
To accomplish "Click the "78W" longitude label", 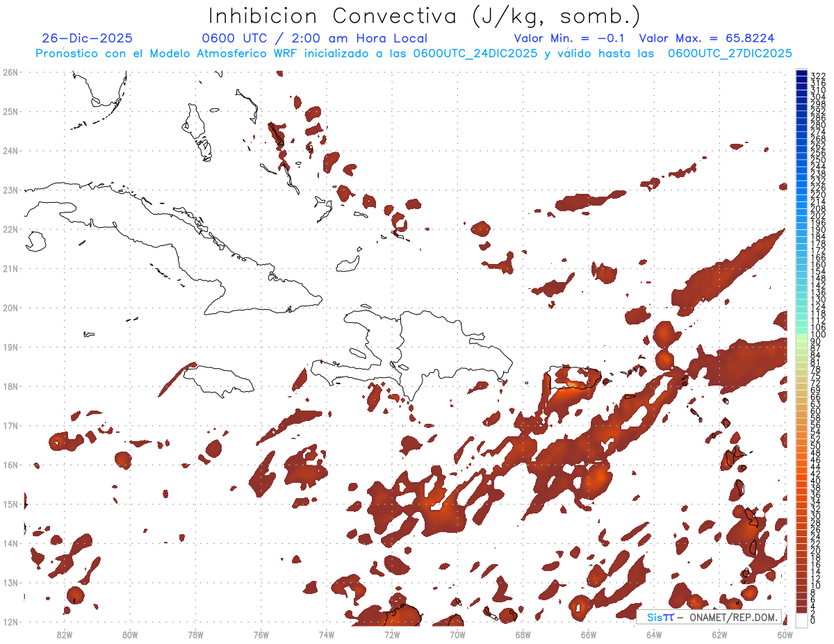I will [x=195, y=634].
